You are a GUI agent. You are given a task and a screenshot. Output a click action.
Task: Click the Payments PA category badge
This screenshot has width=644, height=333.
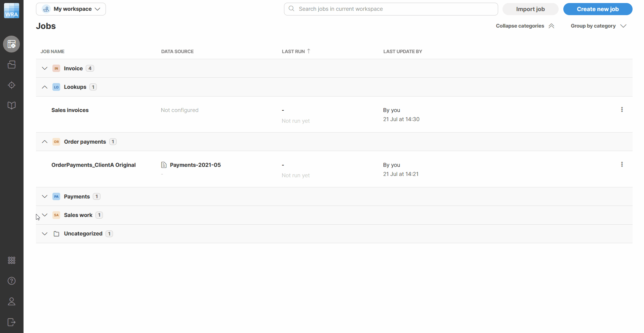56,196
